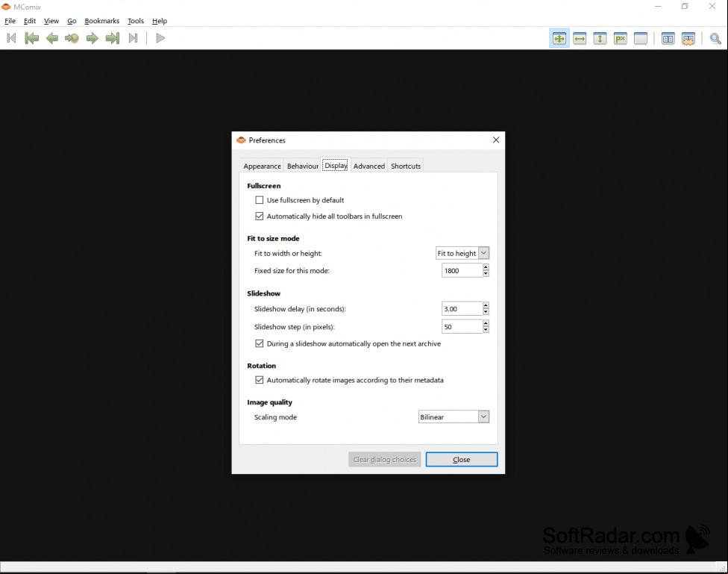Click the back ten pages toolbar icon
The height and width of the screenshot is (574, 728).
click(31, 38)
